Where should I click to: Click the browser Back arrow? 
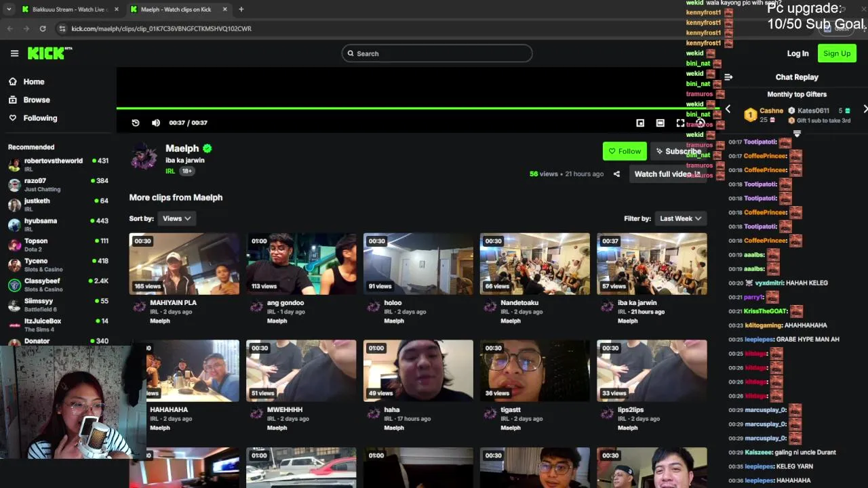[9, 28]
